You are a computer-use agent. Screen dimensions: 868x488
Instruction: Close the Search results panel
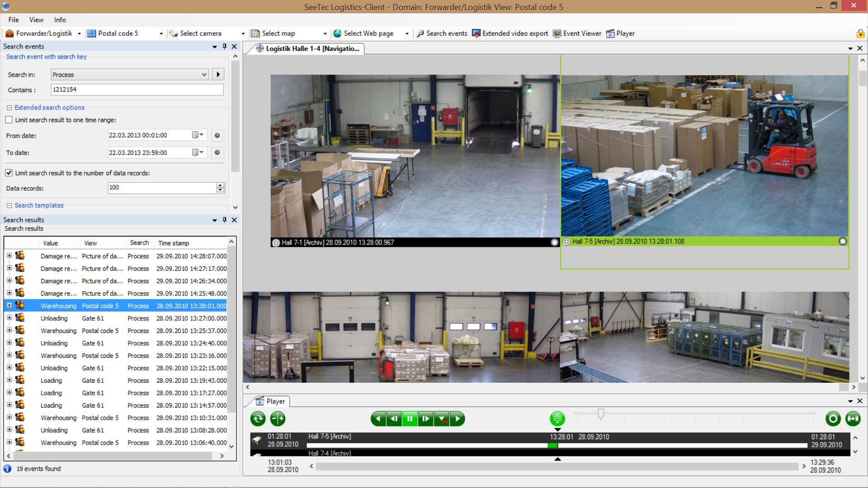click(x=234, y=220)
